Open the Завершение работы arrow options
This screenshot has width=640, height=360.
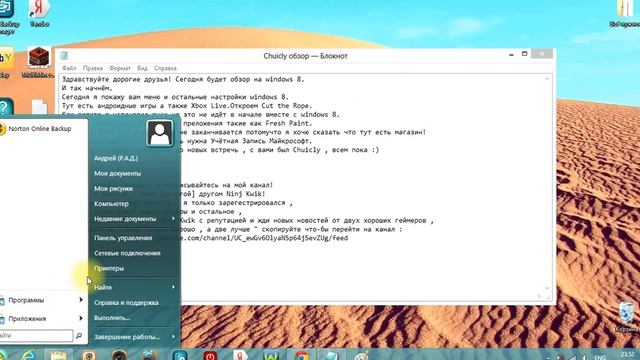coord(173,337)
